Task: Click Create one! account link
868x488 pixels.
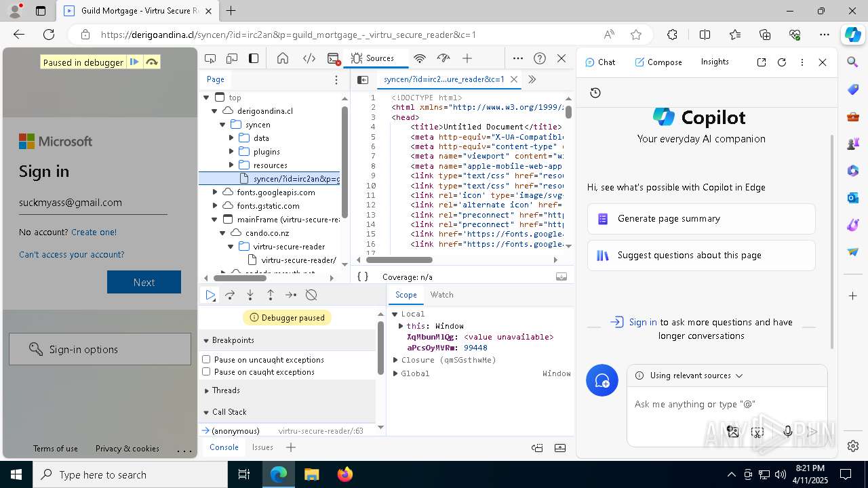Action: 94,232
